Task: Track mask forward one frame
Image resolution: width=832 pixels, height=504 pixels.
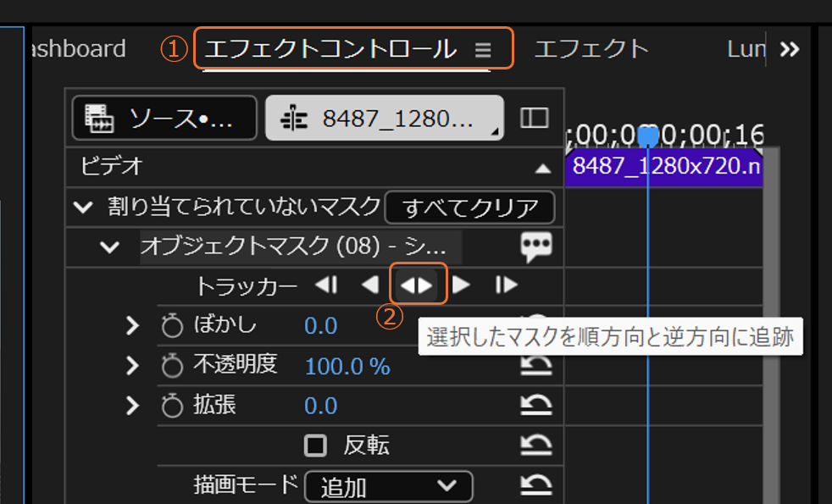Action: coord(506,285)
